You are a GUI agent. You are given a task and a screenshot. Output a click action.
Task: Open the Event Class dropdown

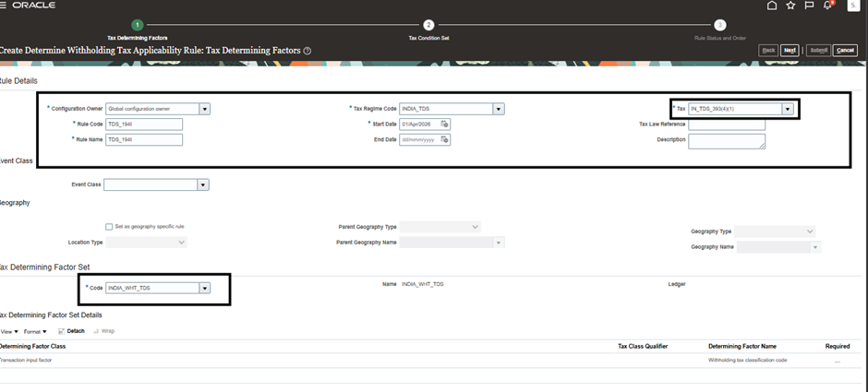click(203, 184)
